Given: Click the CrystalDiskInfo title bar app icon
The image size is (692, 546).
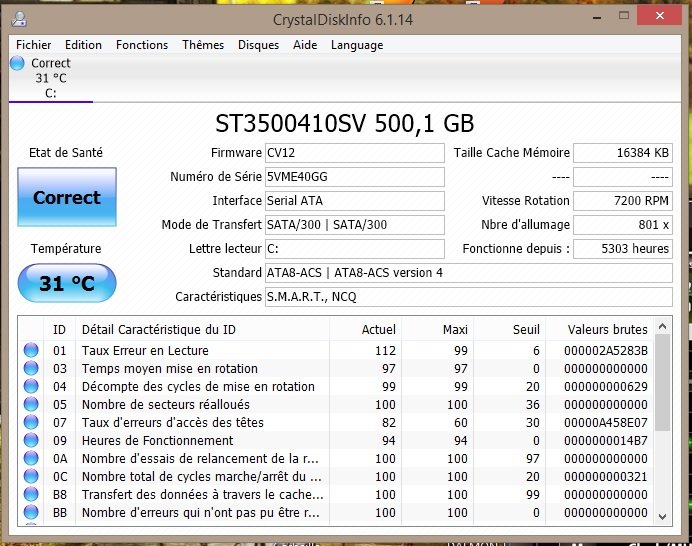Looking at the screenshot, I should click(x=19, y=19).
